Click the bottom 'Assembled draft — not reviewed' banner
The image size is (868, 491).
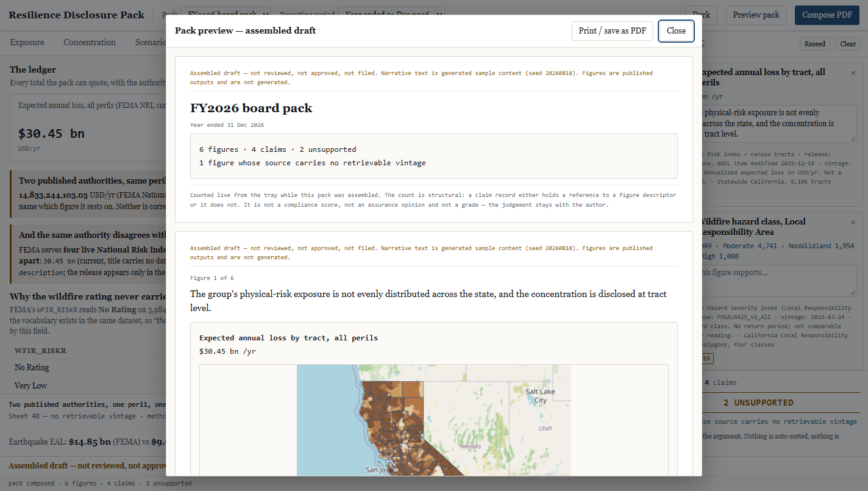pos(87,465)
